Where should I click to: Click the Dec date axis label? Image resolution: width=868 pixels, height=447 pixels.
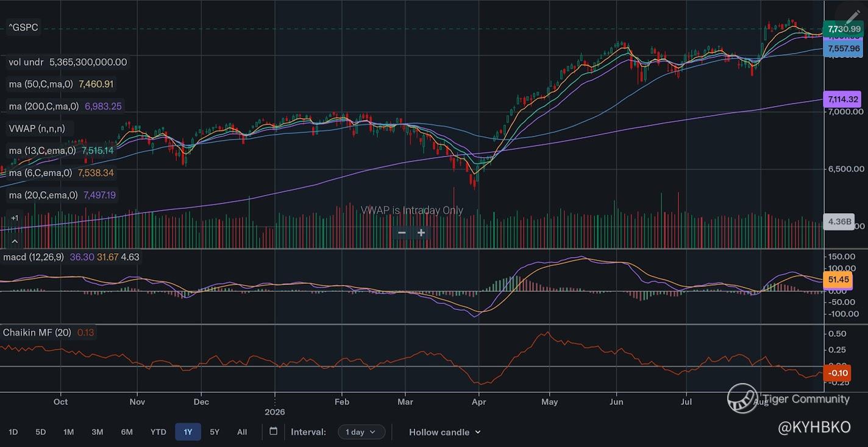click(x=201, y=402)
